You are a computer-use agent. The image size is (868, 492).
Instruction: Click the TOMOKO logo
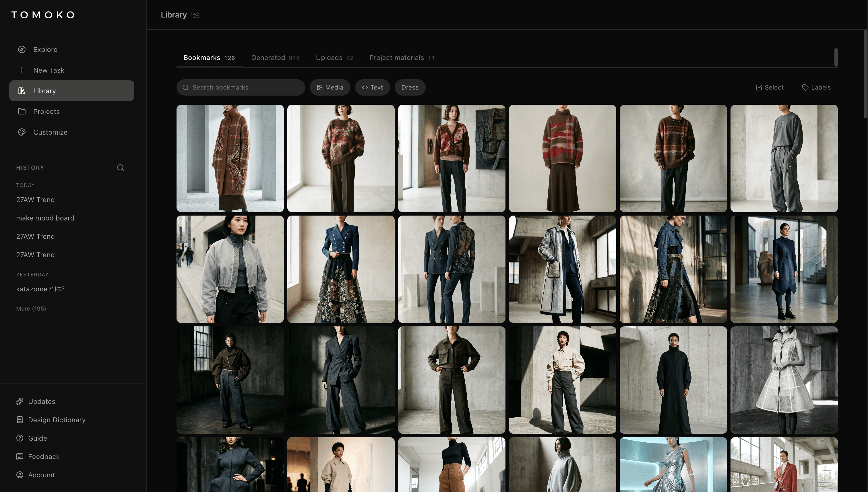43,15
